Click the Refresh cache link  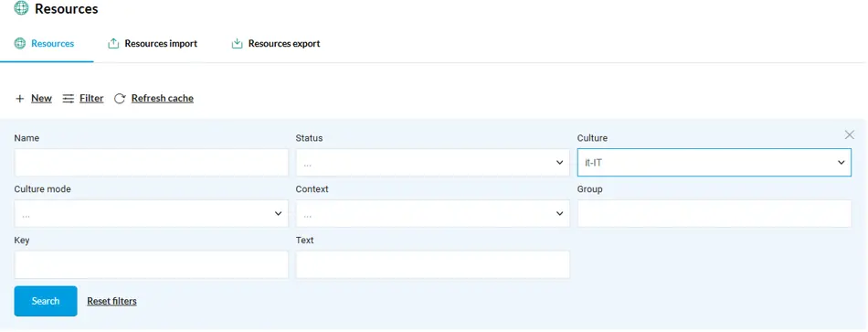pyautogui.click(x=163, y=98)
